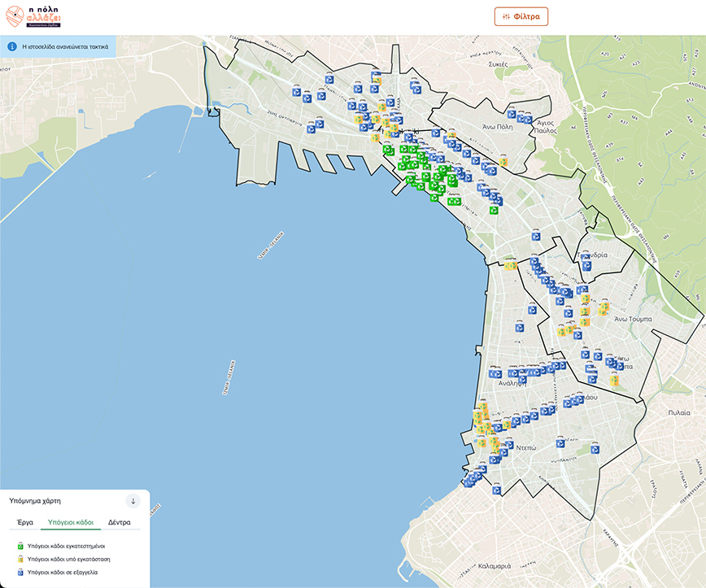706x588 pixels.
Task: Click blue announced-bins icon in legend
Action: click(20, 573)
